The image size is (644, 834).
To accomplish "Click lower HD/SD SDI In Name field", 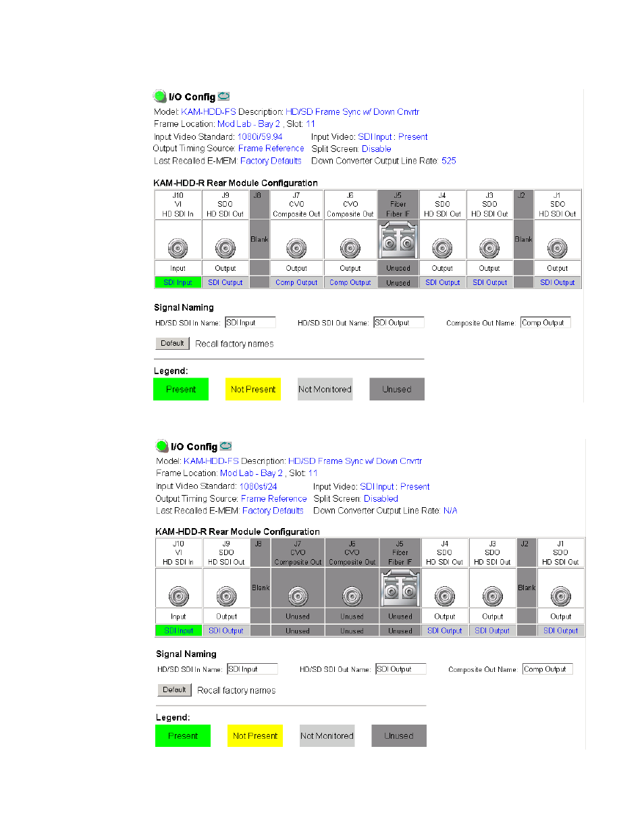I will (x=252, y=669).
